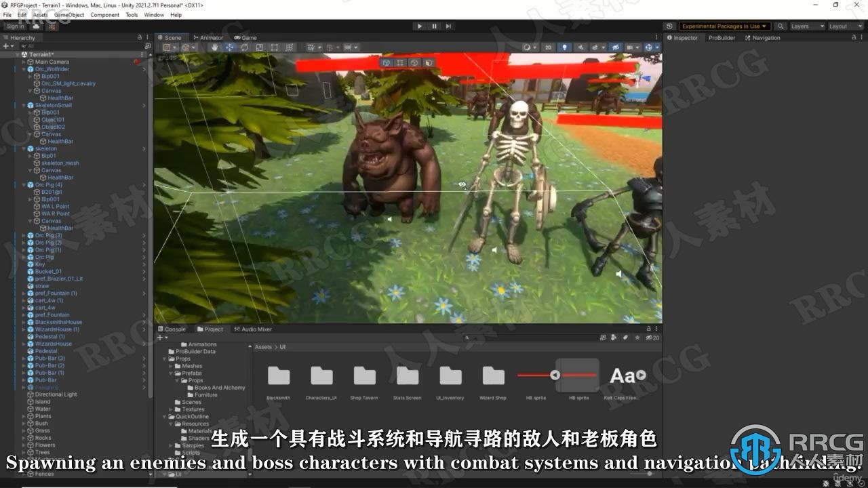Switch to the Game tab
Screen dimensions: 868x488
[245, 38]
